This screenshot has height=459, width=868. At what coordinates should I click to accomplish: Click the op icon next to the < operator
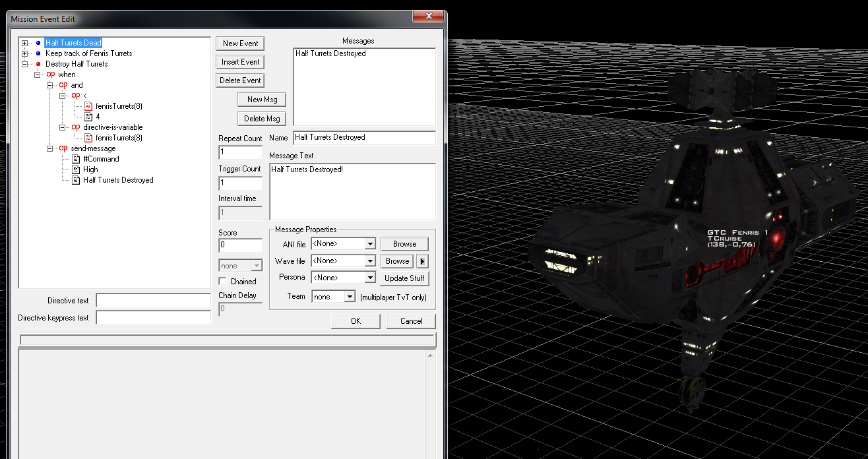click(76, 96)
